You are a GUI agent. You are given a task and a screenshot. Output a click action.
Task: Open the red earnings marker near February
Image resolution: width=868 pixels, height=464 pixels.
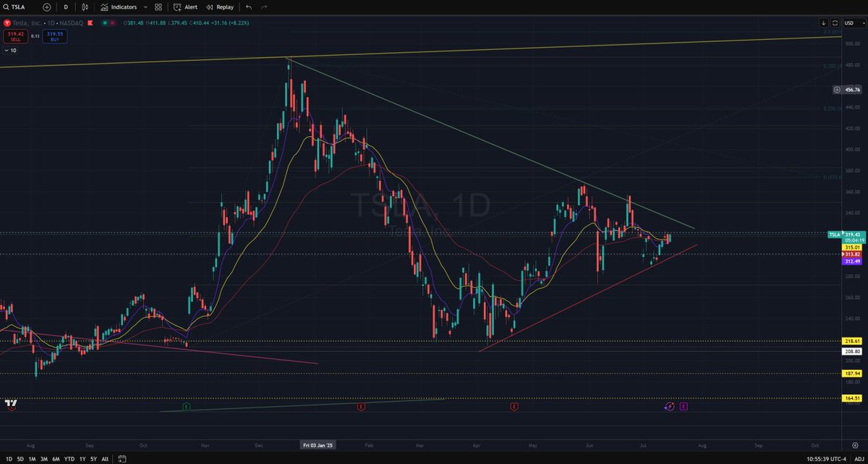[360, 407]
